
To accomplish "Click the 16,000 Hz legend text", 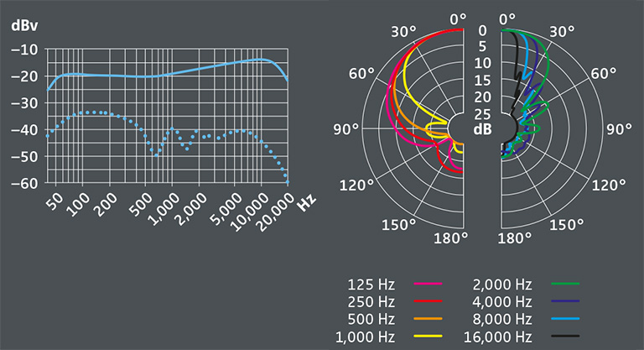I will 500,337.
